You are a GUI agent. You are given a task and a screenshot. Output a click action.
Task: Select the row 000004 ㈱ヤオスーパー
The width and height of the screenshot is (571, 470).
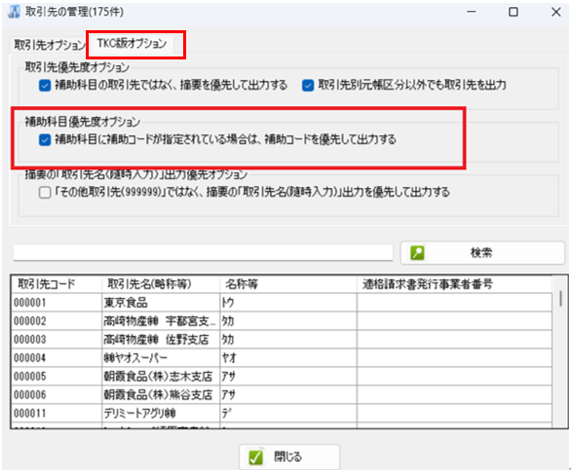(281, 358)
